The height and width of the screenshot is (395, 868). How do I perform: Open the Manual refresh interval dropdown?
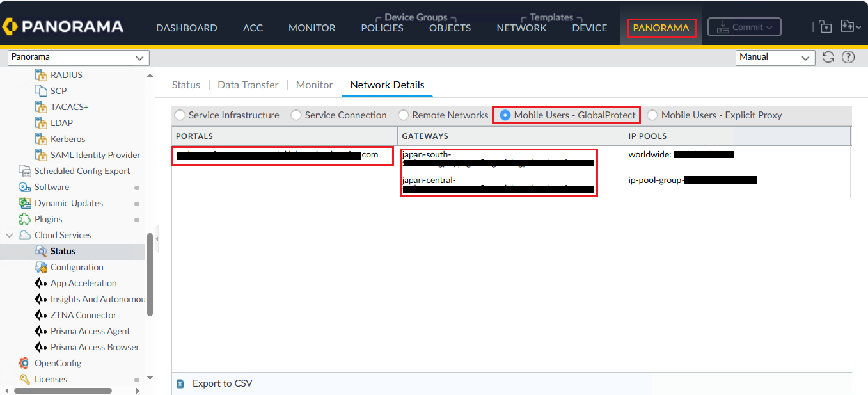[775, 57]
